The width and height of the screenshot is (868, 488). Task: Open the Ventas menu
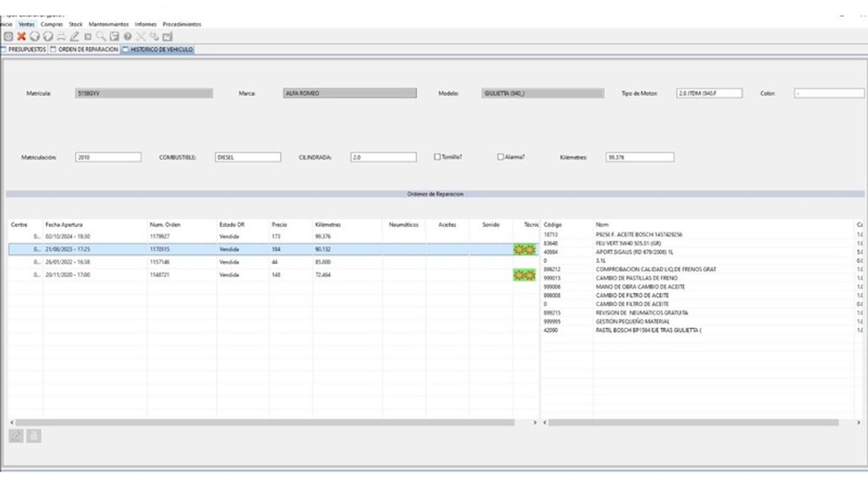pyautogui.click(x=27, y=24)
